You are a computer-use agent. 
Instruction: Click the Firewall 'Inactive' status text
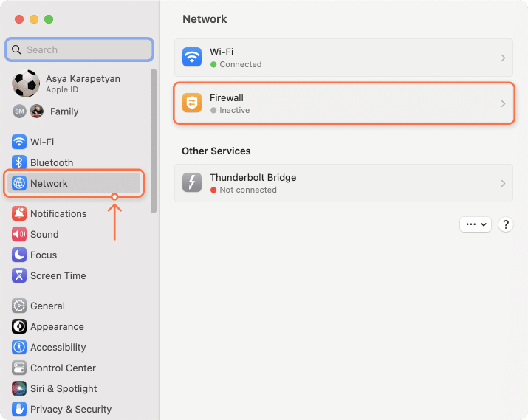[x=234, y=110]
